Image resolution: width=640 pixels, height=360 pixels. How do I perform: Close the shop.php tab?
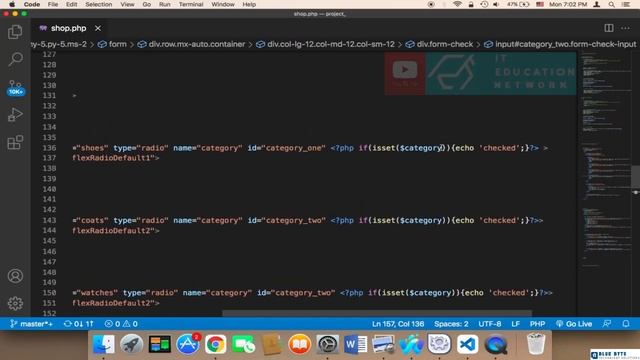tap(98, 28)
